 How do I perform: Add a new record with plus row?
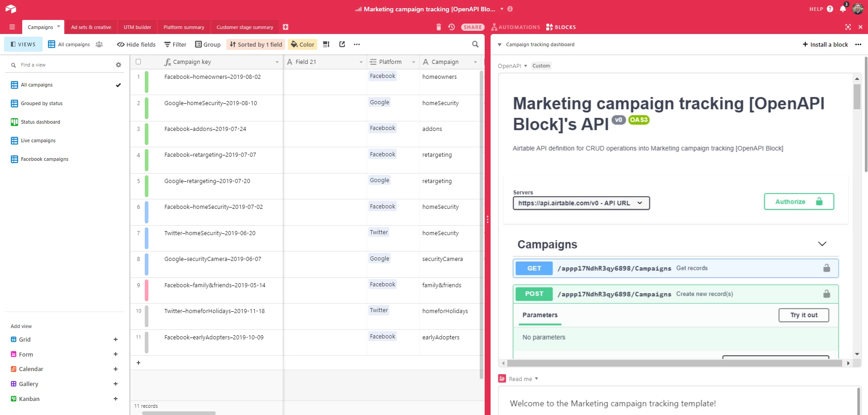pyautogui.click(x=138, y=362)
